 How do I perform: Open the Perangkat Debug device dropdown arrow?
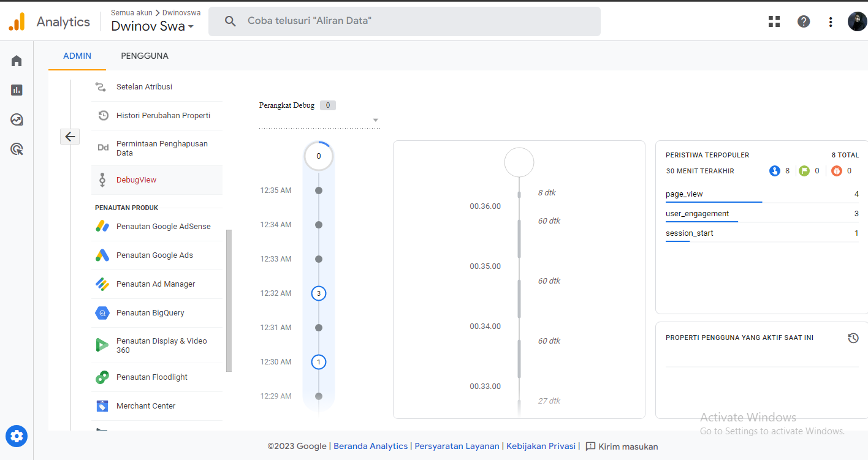pyautogui.click(x=376, y=120)
